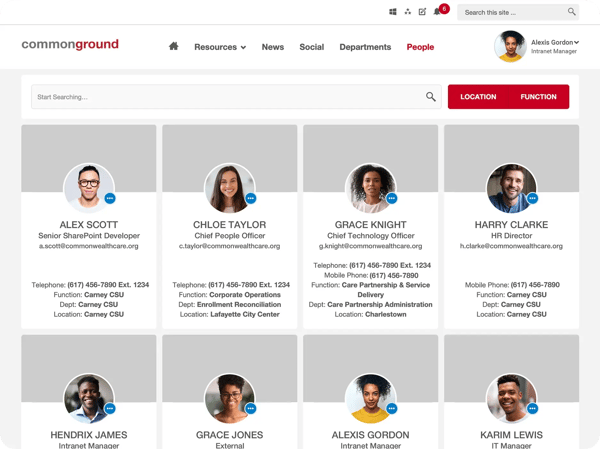Open the ALEXIS GORDON card name heading
The image size is (600, 449).
click(370, 435)
